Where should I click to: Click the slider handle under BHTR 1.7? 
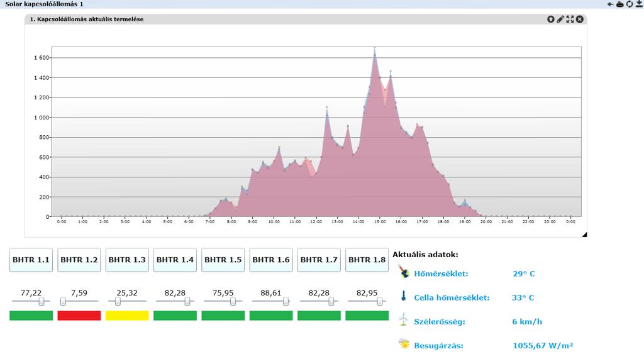click(x=331, y=301)
